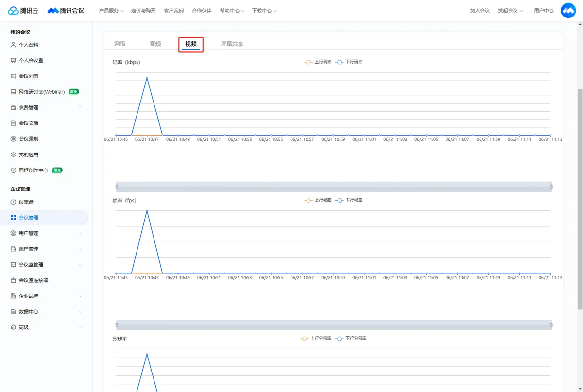Click the 网络研讨会(Webinar) icon
This screenshot has height=392, width=583.
point(13,92)
